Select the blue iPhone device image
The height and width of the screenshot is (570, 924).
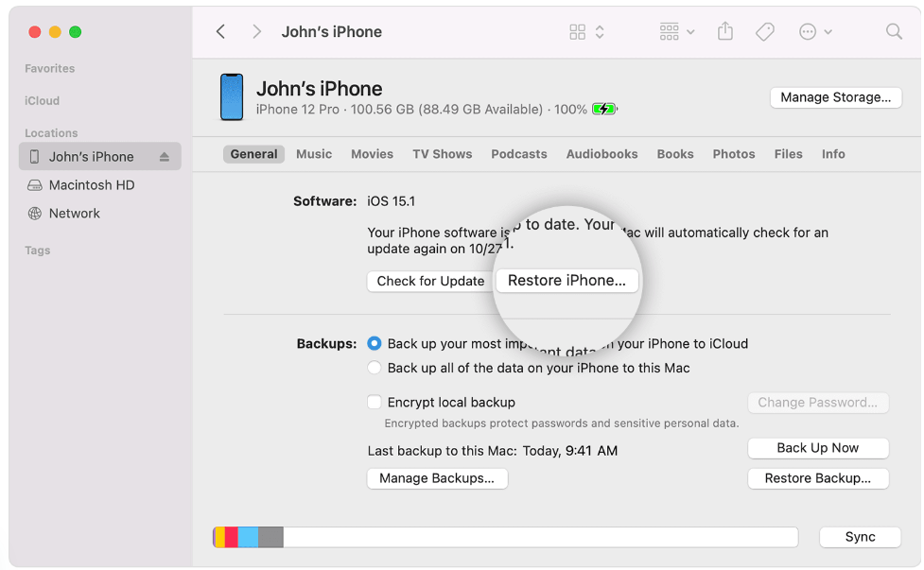232,97
